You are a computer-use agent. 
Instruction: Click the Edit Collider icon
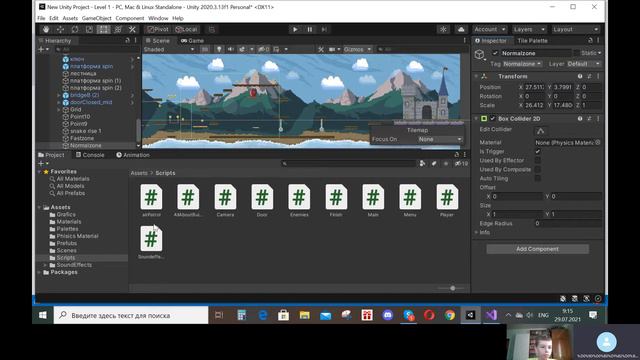[x=540, y=131]
